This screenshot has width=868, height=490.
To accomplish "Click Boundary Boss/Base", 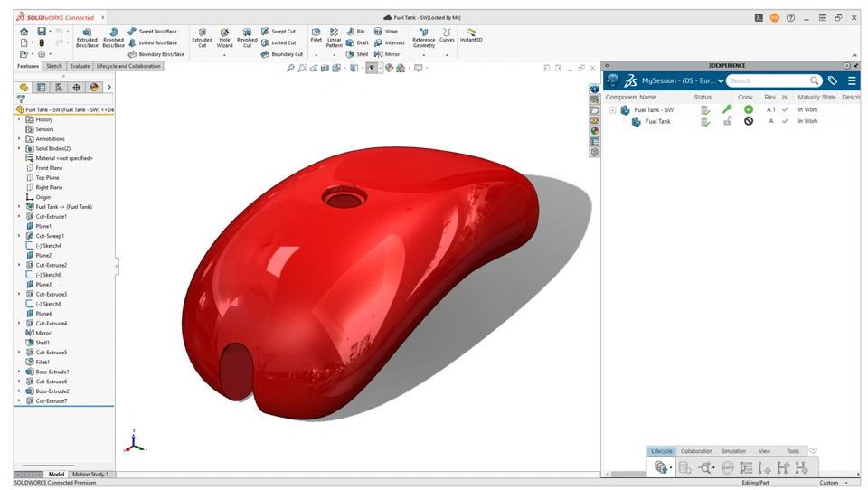I will pos(156,54).
